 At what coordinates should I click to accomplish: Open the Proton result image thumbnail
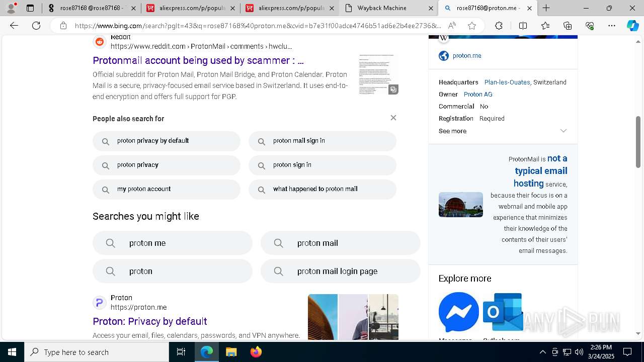(353, 317)
